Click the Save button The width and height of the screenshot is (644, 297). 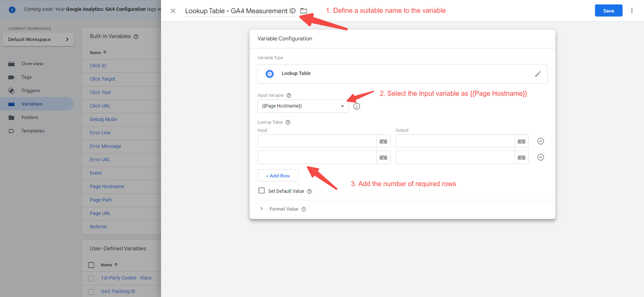coord(609,11)
